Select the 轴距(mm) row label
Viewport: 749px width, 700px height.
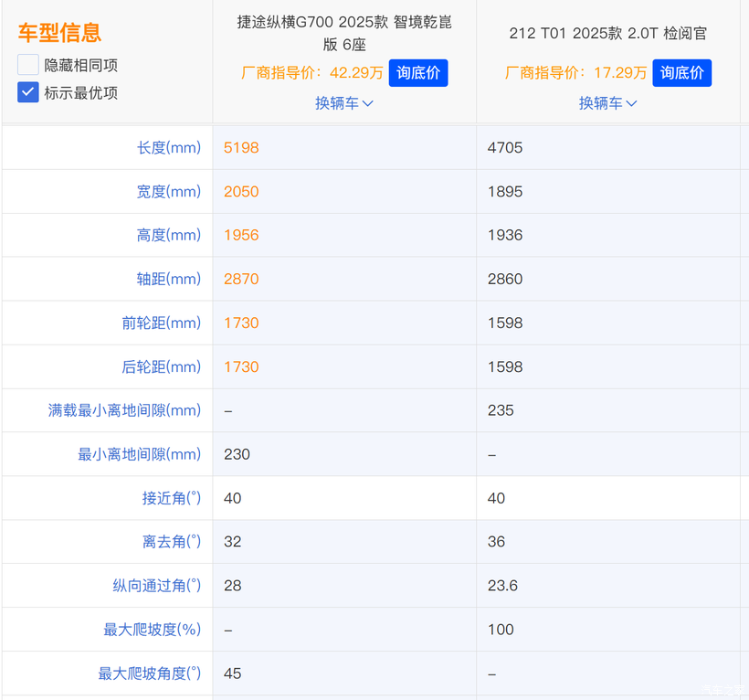click(x=169, y=279)
